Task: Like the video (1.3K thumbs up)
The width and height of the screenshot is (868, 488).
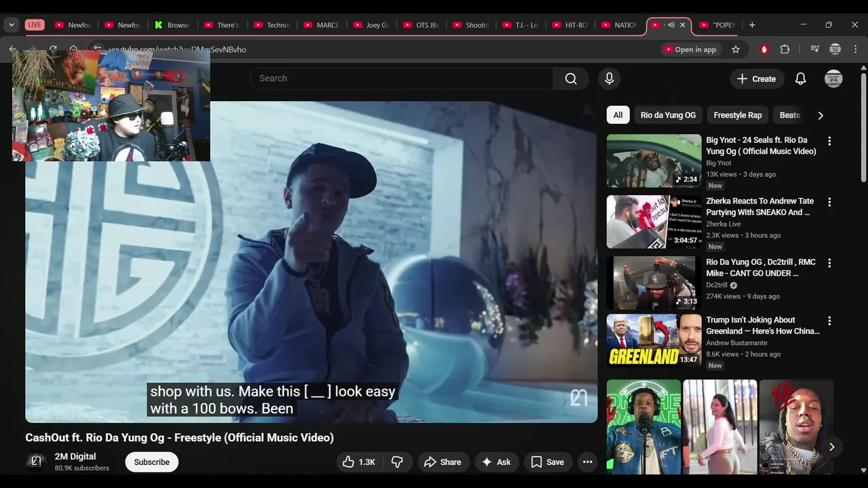Action: tap(359, 462)
